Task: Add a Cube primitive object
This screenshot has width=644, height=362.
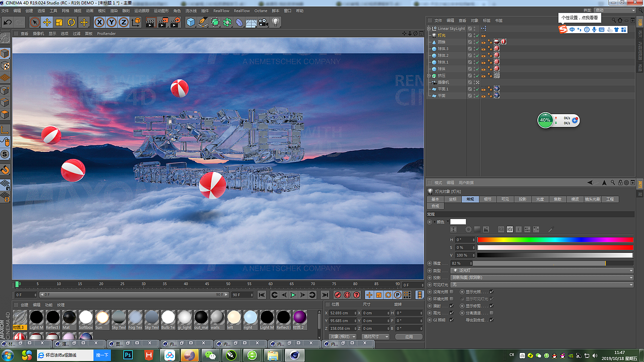Action: coord(191,22)
